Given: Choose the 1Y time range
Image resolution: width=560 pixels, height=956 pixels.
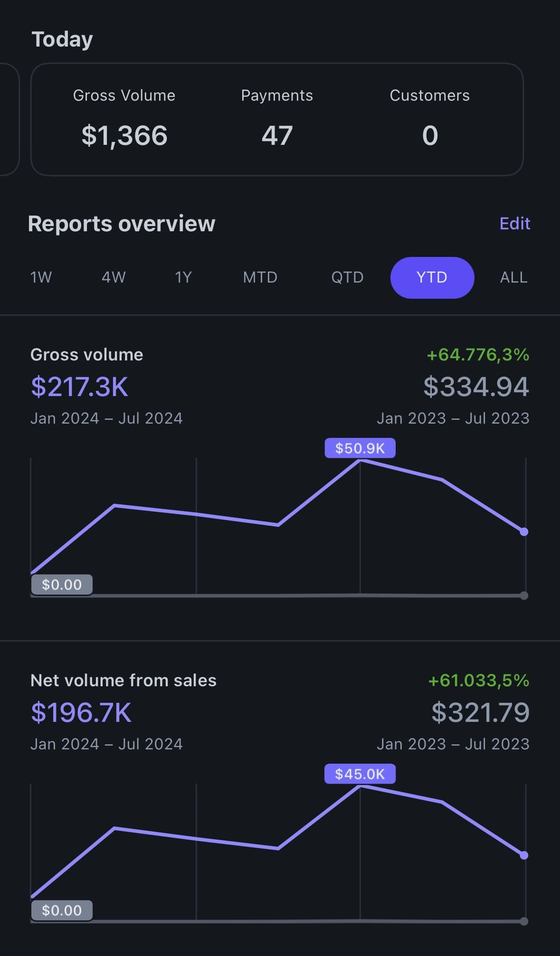Looking at the screenshot, I should (183, 277).
